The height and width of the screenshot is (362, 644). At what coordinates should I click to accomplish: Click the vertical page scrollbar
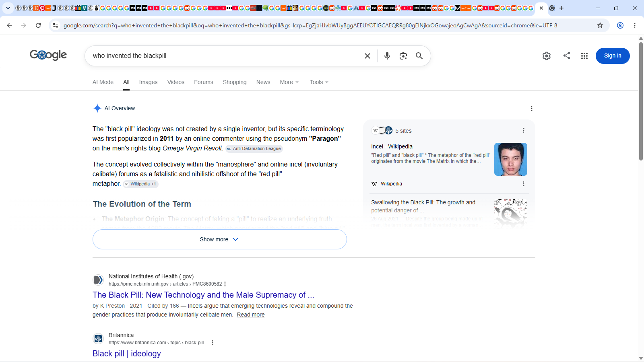(641, 101)
